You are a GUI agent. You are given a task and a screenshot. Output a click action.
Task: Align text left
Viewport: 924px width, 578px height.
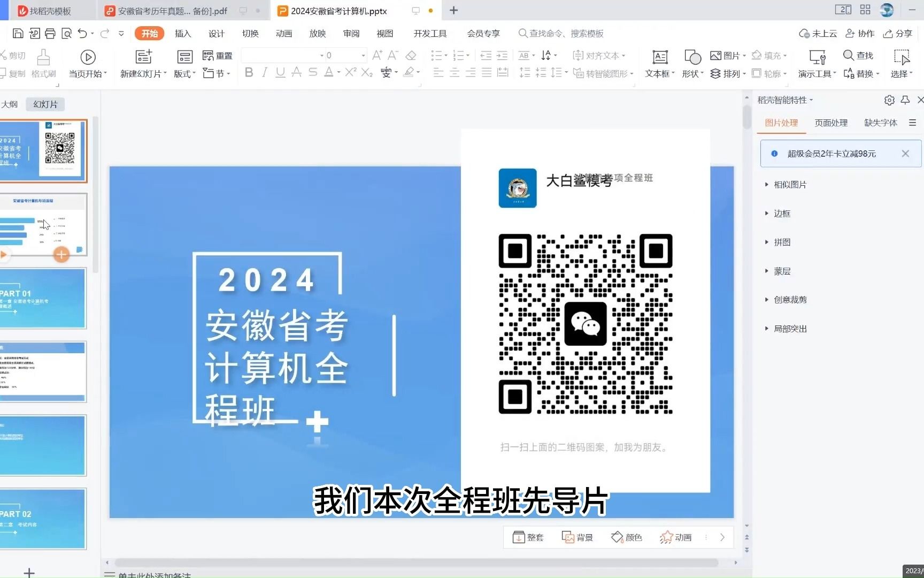(438, 73)
